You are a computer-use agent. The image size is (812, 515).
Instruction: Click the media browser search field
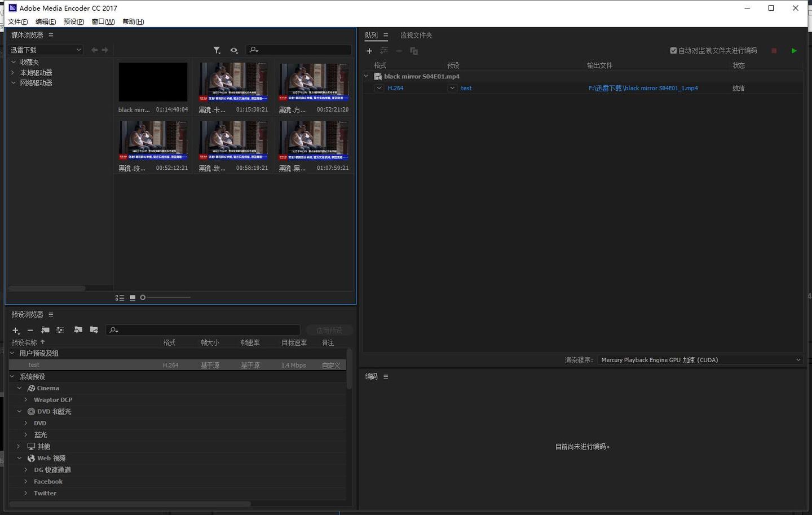click(299, 50)
